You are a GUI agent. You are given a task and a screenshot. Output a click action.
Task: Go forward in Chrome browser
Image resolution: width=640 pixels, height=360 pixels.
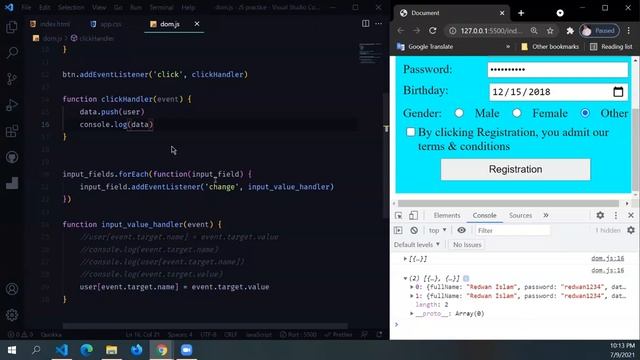[416, 31]
